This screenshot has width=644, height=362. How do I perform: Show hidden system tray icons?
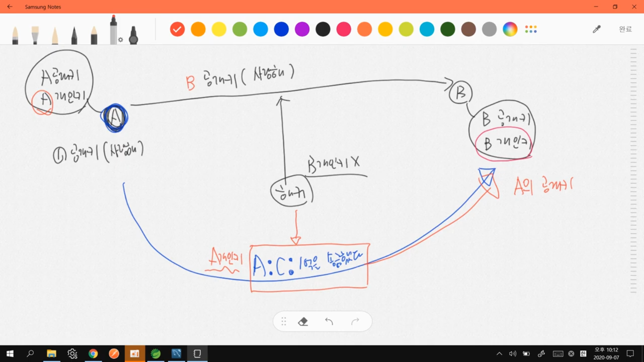[499, 354]
